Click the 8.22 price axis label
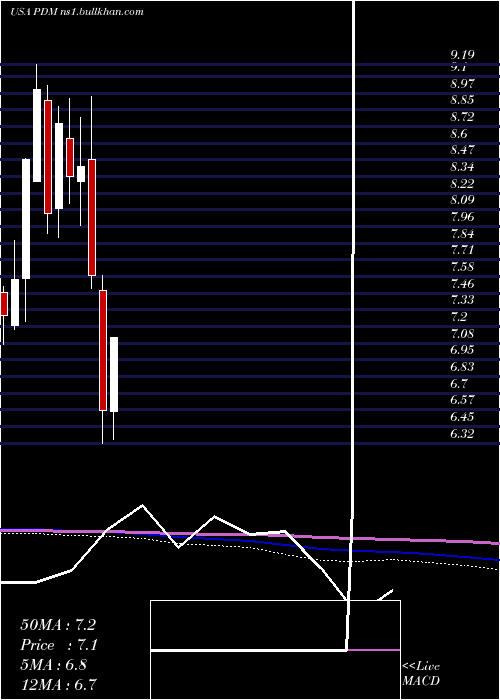 click(462, 183)
